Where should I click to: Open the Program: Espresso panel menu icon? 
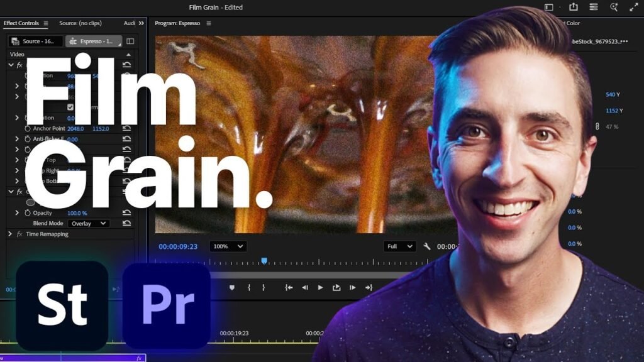tap(209, 23)
